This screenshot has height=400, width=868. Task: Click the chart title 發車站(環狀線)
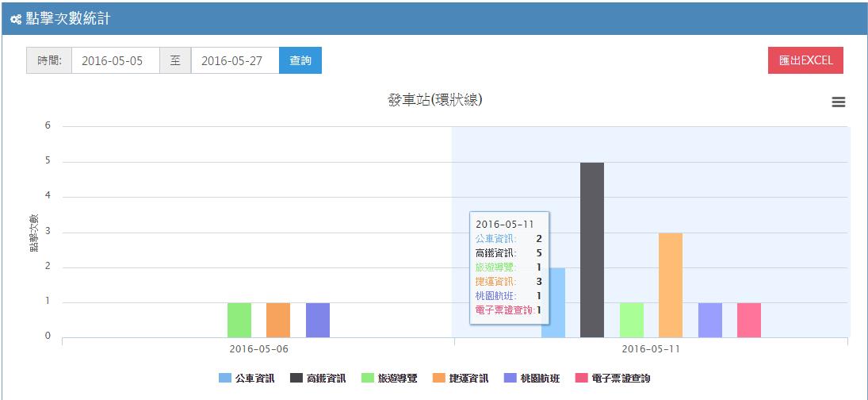click(x=435, y=100)
